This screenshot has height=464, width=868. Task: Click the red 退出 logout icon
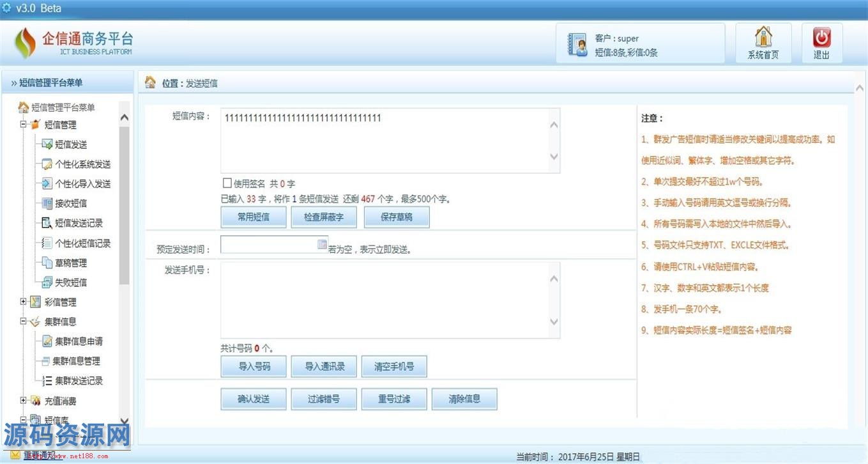(x=821, y=37)
